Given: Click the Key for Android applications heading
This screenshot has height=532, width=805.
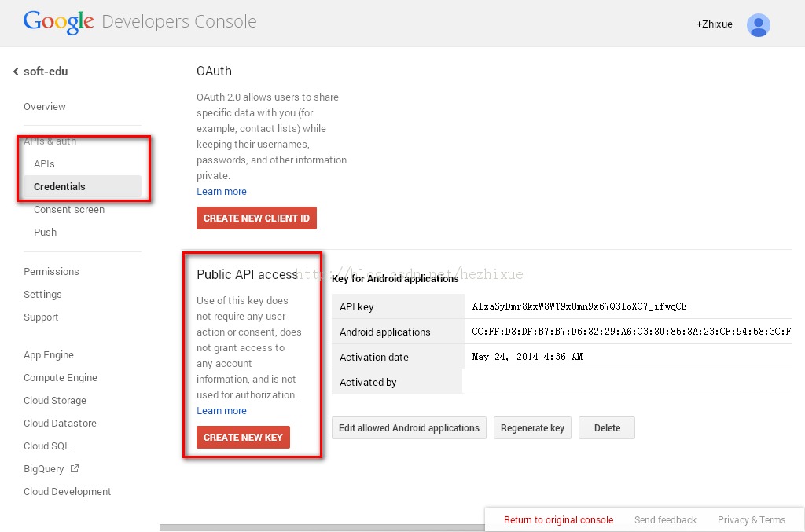Looking at the screenshot, I should [x=395, y=278].
